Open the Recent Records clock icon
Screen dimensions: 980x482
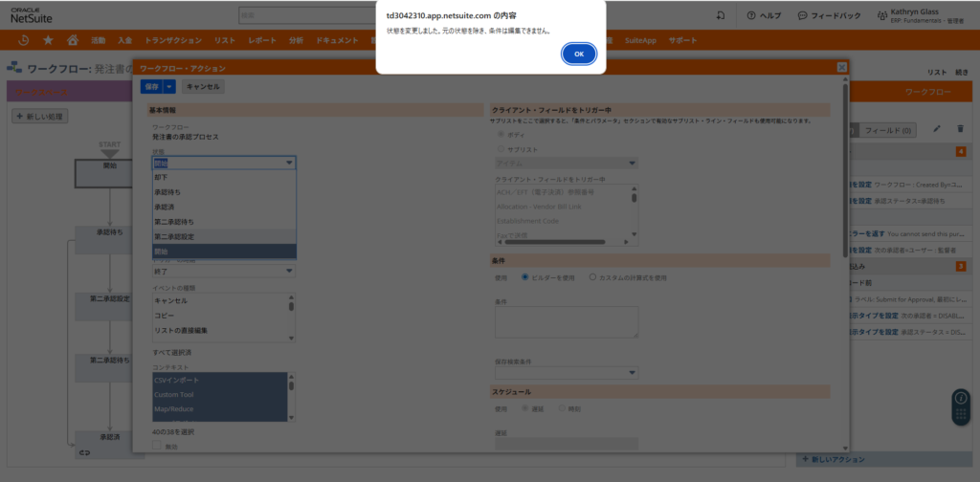24,40
